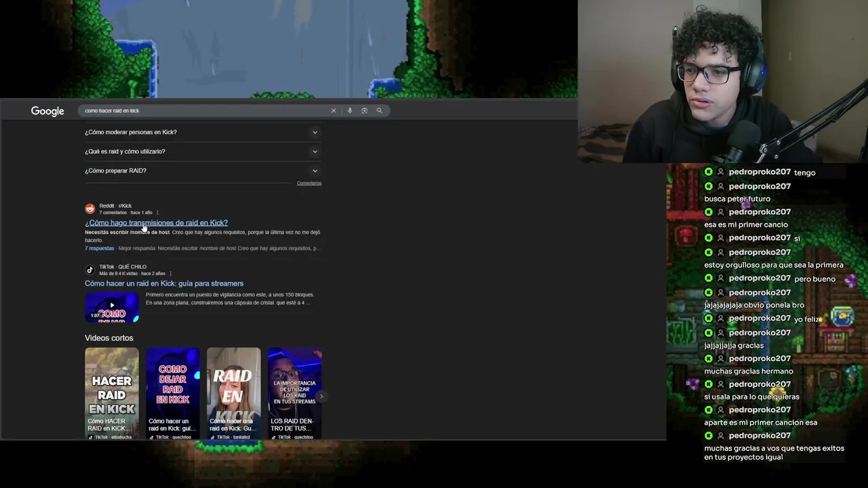
Task: Click the 'Videos cortos' heading
Action: 108,338
